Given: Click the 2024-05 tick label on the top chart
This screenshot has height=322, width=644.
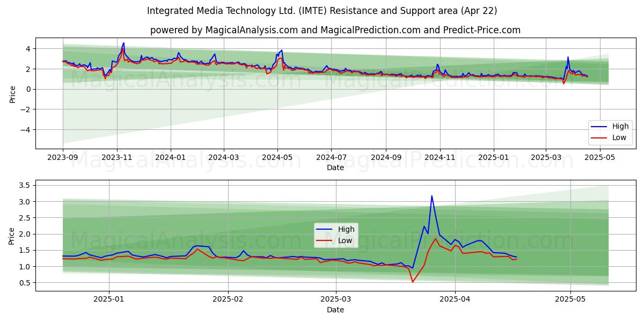Looking at the screenshot, I should (x=277, y=158).
